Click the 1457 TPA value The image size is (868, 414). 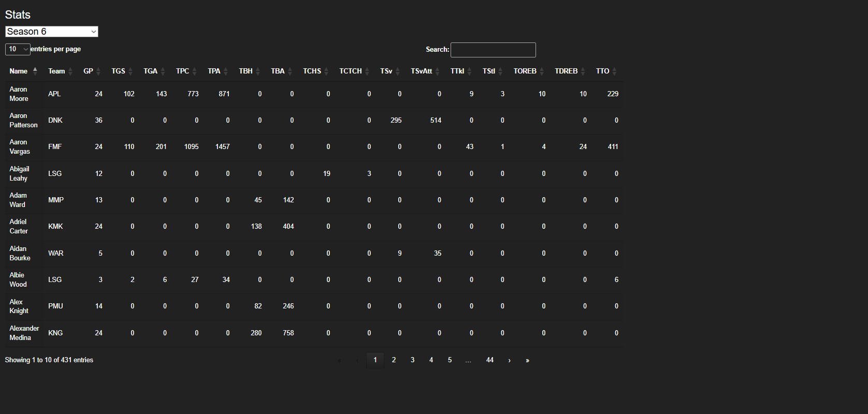223,146
